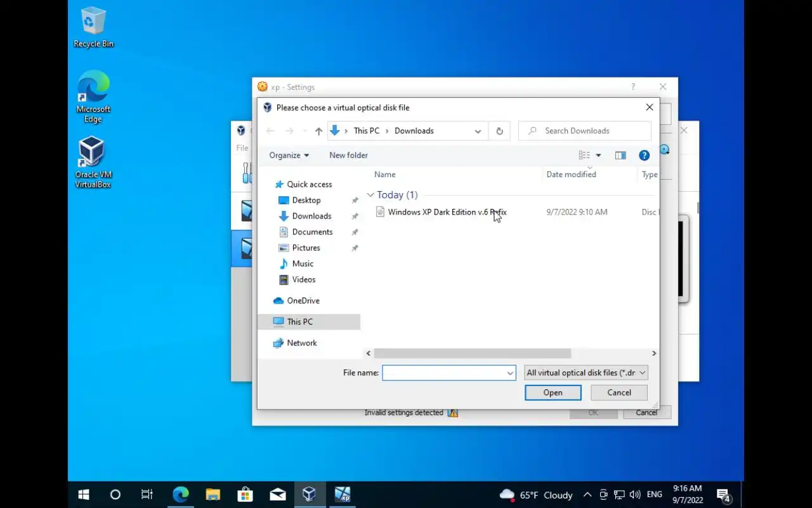Open File name history dropdown
Viewport: 812px width, 508px height.
click(510, 373)
